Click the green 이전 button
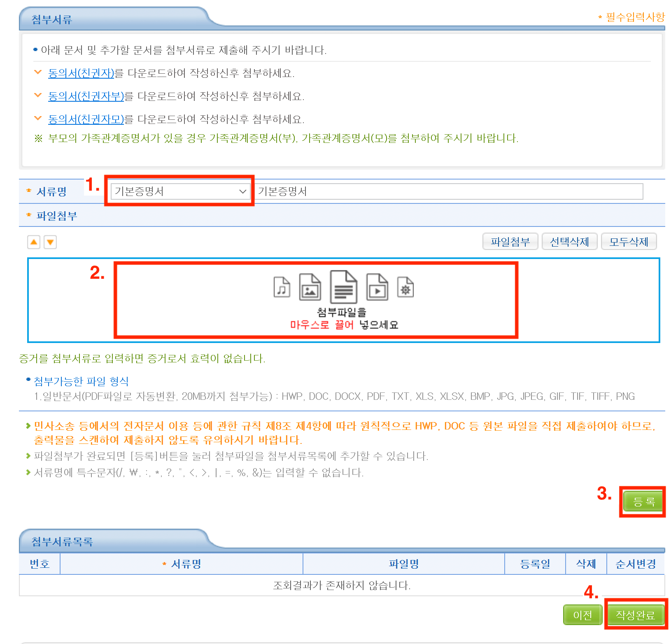671x644 pixels. pyautogui.click(x=582, y=615)
